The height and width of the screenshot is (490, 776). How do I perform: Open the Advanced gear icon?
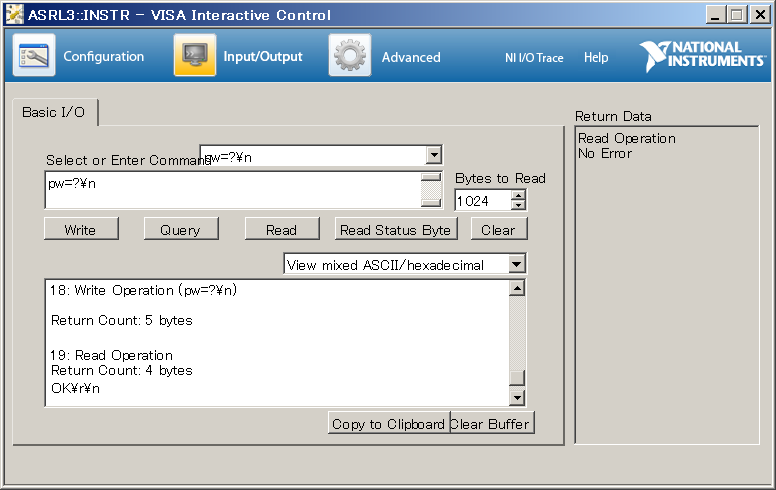click(350, 55)
